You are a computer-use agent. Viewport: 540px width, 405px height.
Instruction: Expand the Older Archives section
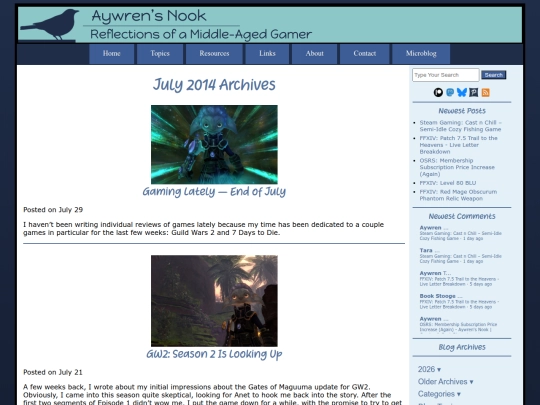coord(445,382)
